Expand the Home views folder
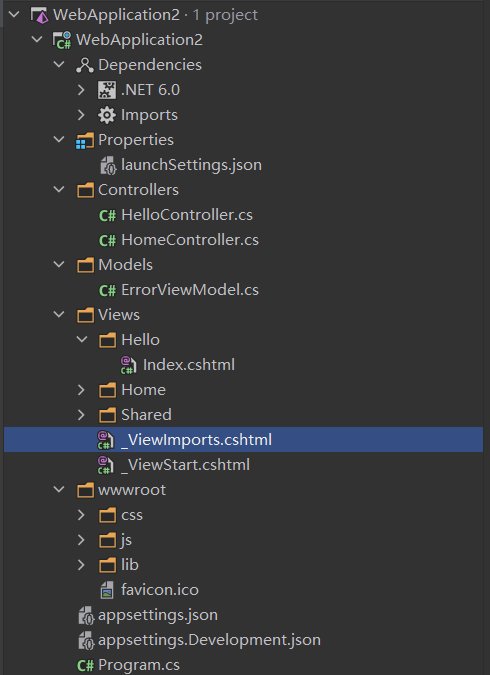The image size is (490, 675). [81, 390]
